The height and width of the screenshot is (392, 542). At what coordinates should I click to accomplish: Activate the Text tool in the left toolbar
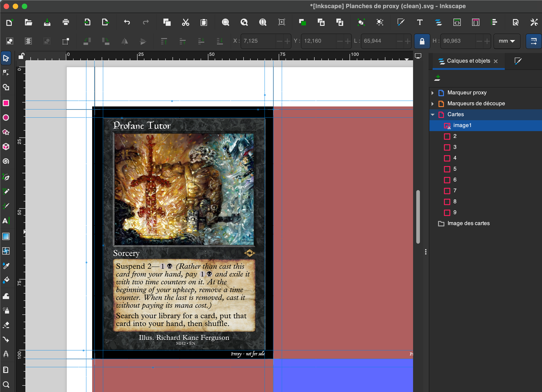click(x=6, y=221)
